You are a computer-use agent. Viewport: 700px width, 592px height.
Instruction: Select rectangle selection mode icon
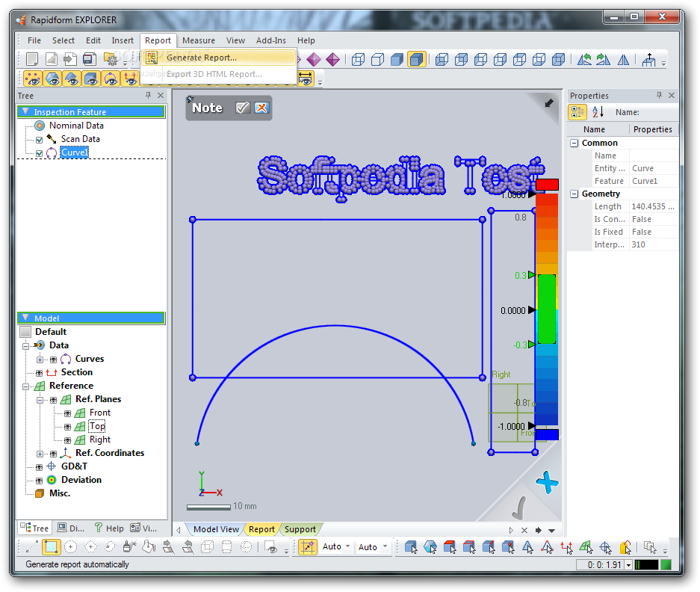pyautogui.click(x=52, y=546)
